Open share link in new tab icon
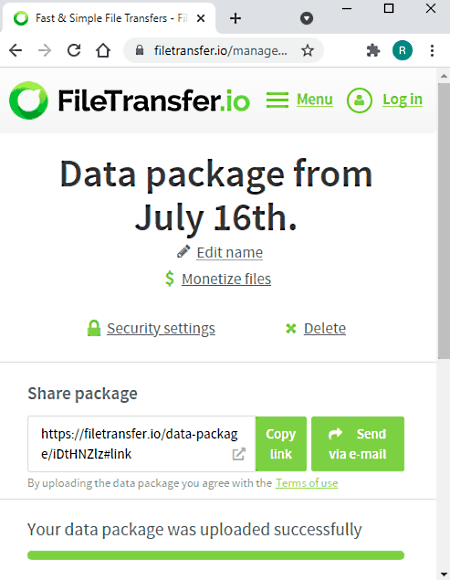This screenshot has height=580, width=450. pyautogui.click(x=239, y=454)
